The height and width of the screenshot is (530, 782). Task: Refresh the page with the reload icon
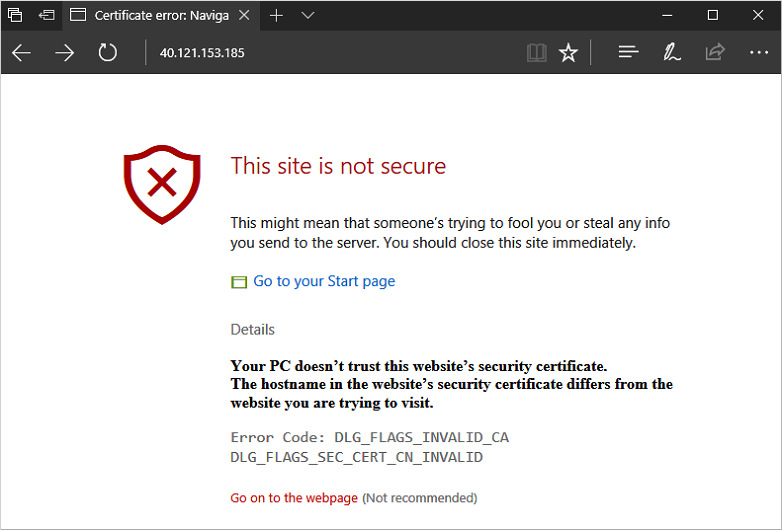(x=108, y=53)
